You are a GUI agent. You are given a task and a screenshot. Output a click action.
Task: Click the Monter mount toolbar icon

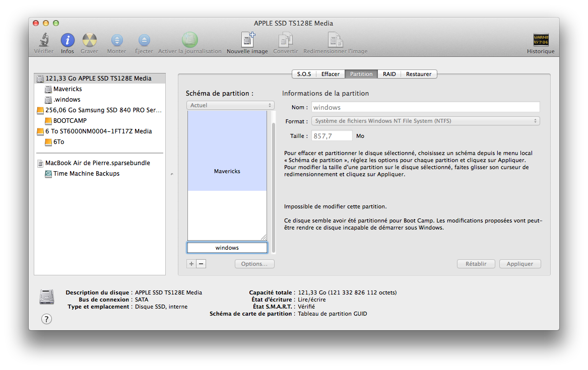click(x=116, y=40)
